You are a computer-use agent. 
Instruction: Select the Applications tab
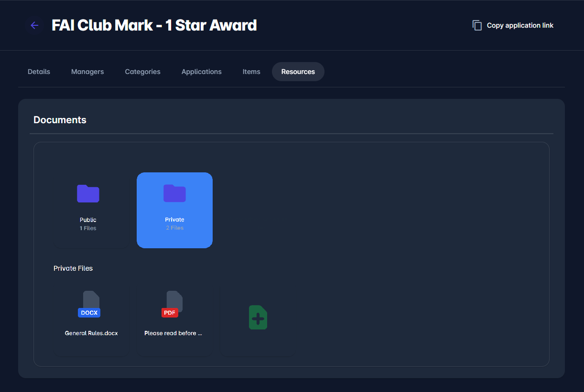[201, 72]
